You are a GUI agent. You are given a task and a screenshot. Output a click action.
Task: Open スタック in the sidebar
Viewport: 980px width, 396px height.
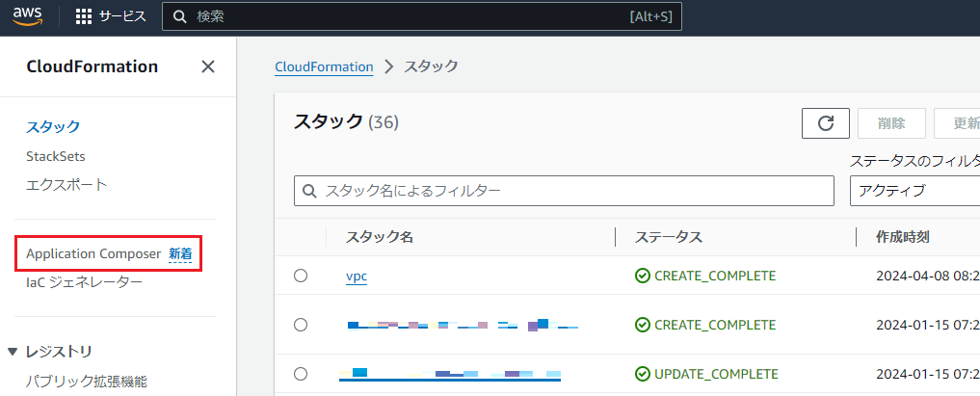(x=53, y=127)
